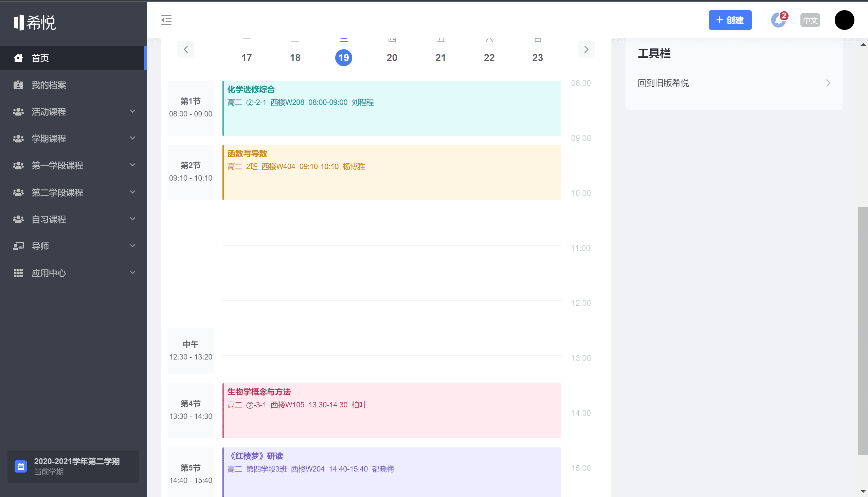
Task: Click teacher name 都晓梅
Action: 383,469
